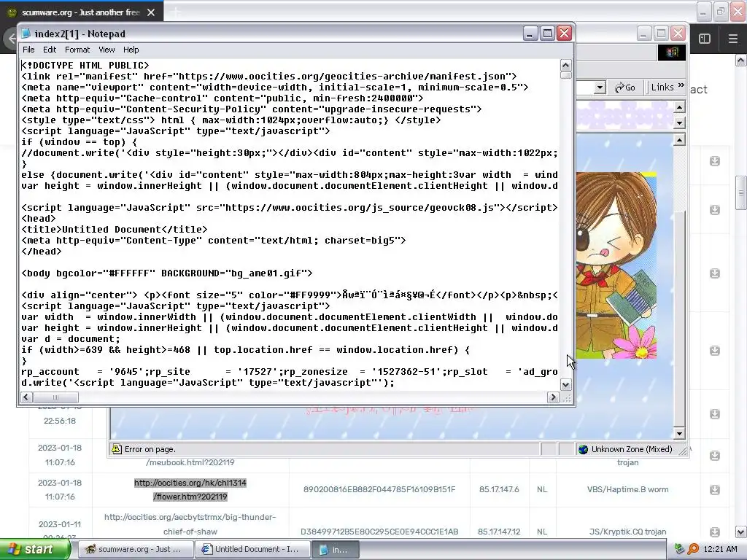Click the browser page scrollbar up arrow

click(741, 61)
